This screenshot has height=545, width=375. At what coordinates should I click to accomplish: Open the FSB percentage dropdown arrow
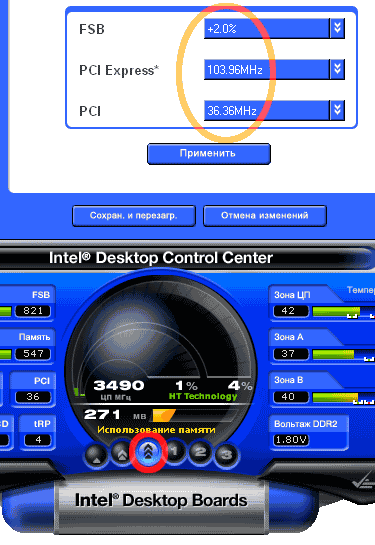coord(337,28)
